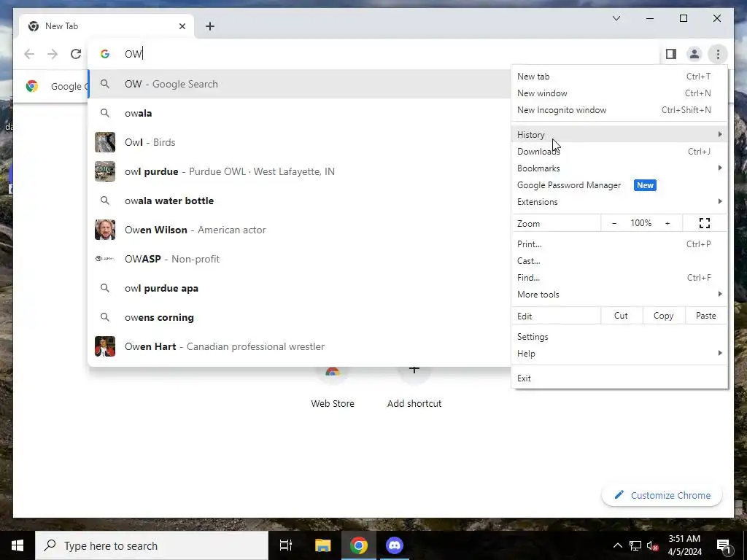Click search icon beside owala suggestion

(105, 113)
